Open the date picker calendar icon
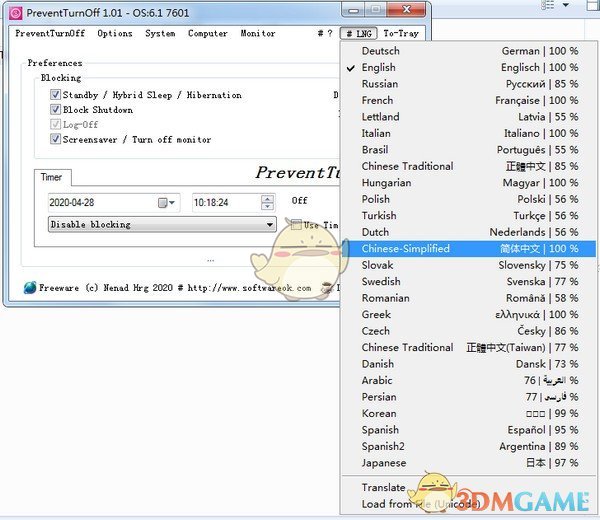 (x=166, y=202)
